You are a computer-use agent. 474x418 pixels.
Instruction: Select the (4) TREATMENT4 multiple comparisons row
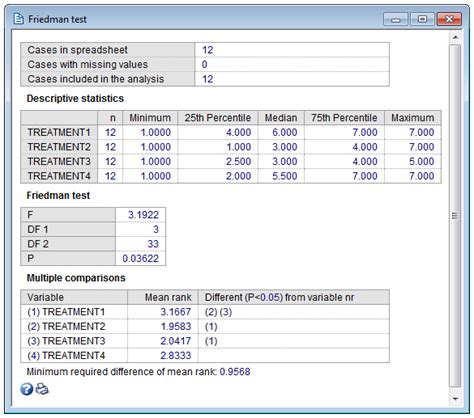click(205, 355)
